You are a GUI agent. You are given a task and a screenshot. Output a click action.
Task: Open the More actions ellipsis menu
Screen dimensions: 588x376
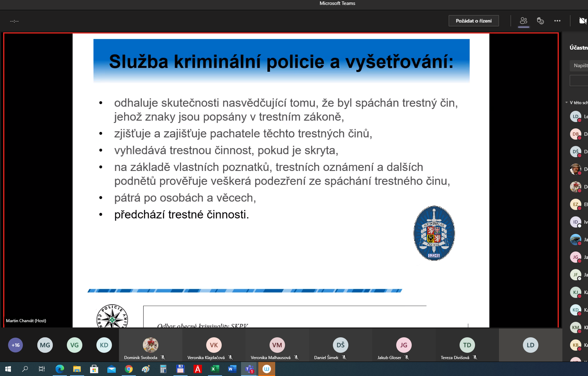[x=557, y=21]
